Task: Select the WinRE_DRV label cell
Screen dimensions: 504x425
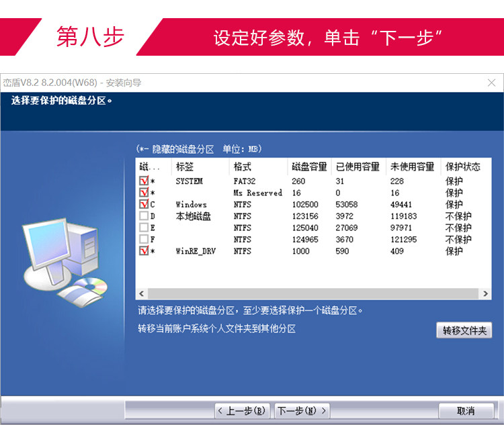Action: [196, 251]
